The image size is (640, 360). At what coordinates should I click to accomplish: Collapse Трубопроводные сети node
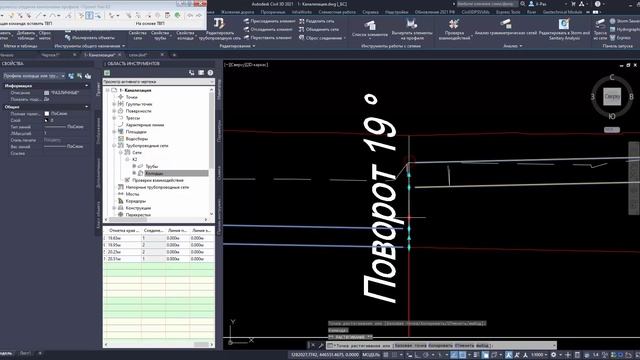(x=114, y=146)
